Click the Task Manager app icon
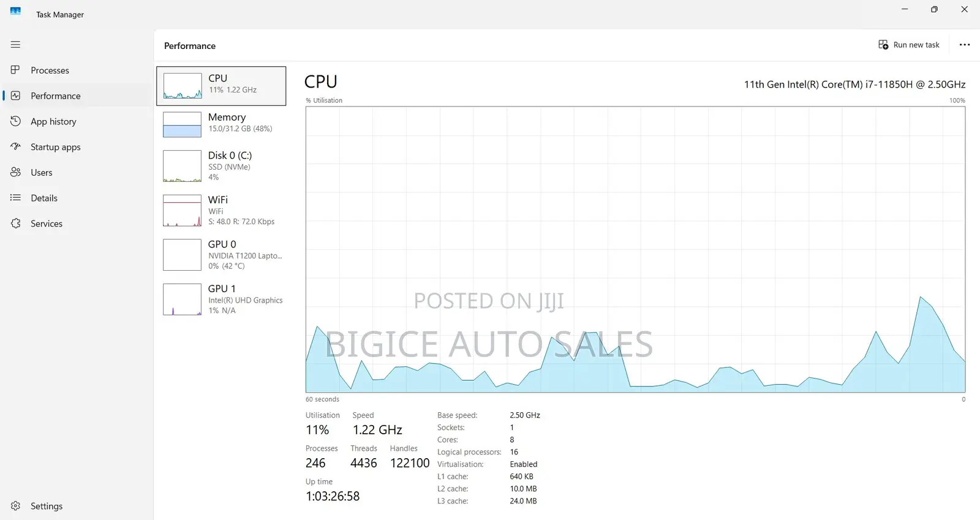Viewport: 980px width, 520px height. tap(15, 11)
